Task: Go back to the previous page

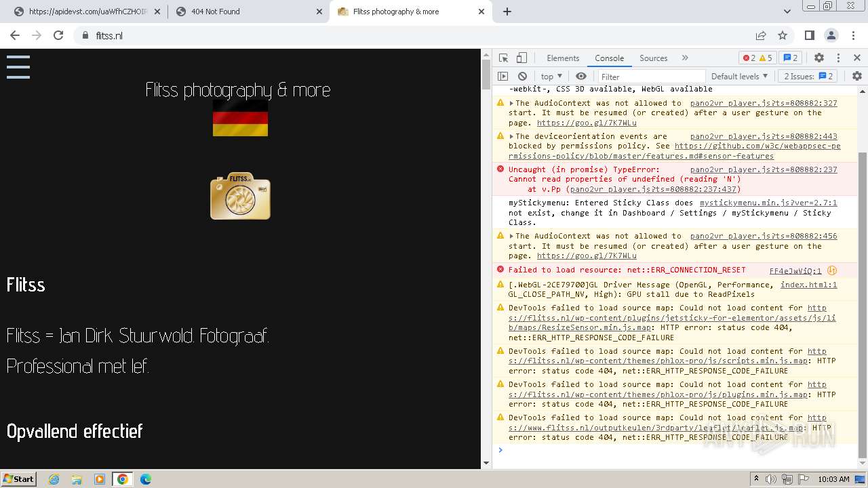Action: coord(15,36)
